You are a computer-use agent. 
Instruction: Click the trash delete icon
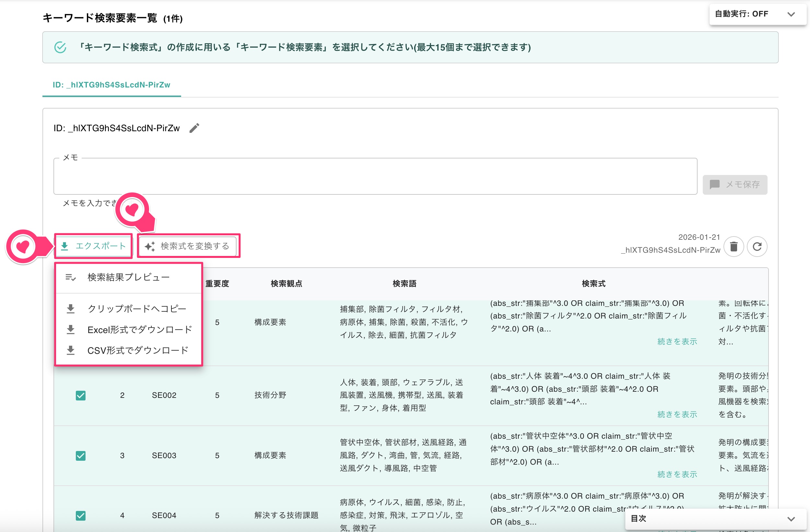pyautogui.click(x=734, y=247)
